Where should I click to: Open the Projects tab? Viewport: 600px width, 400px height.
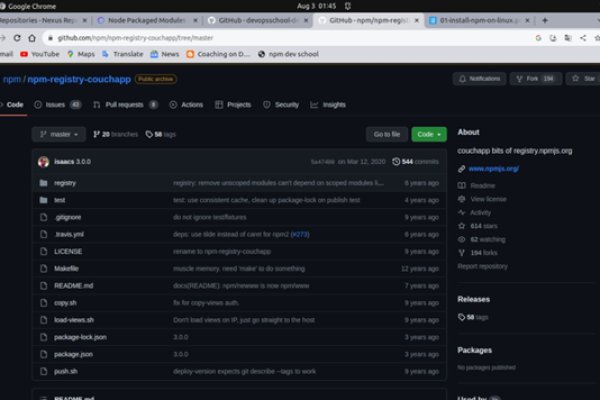point(233,104)
